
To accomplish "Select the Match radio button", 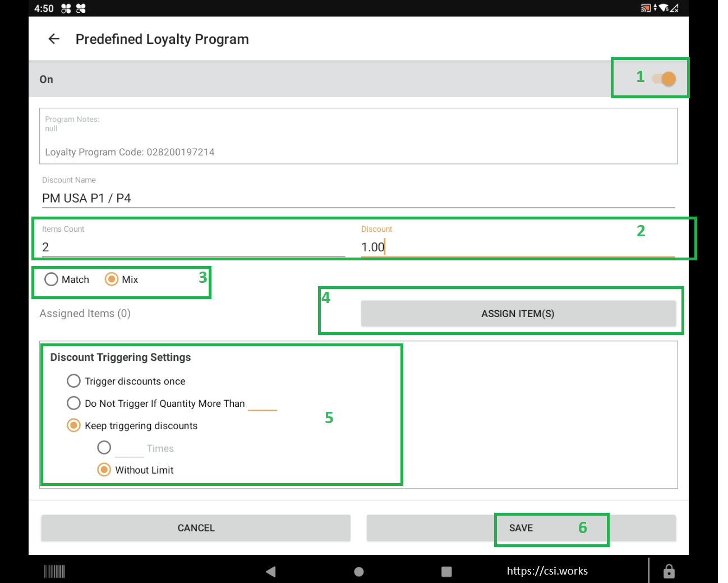I will coord(51,279).
